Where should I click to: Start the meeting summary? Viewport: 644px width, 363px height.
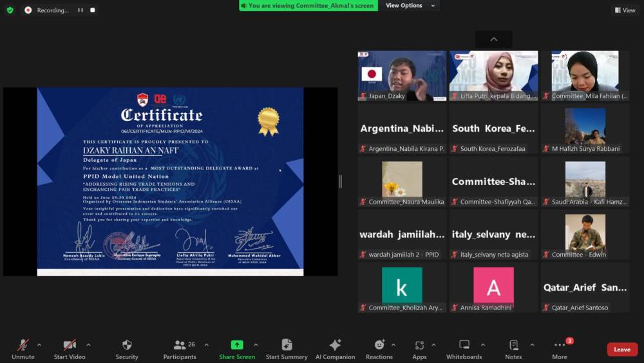tap(287, 346)
